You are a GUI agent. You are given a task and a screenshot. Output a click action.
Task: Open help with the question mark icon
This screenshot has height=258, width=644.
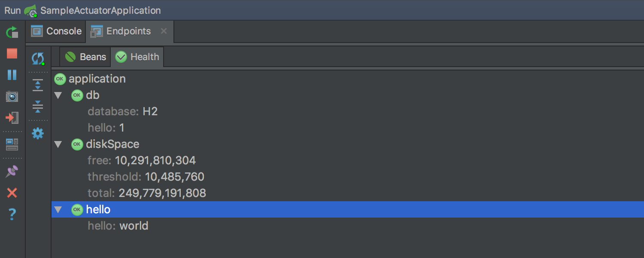click(12, 214)
